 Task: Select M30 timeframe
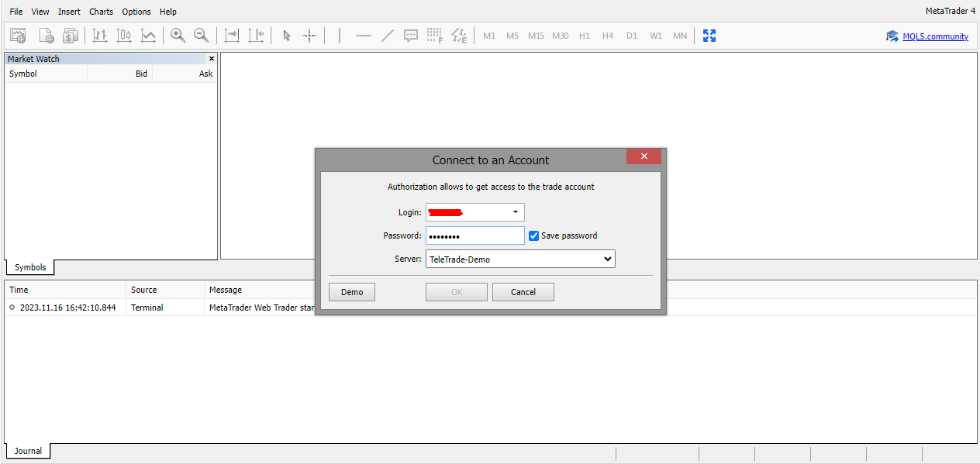(x=560, y=36)
